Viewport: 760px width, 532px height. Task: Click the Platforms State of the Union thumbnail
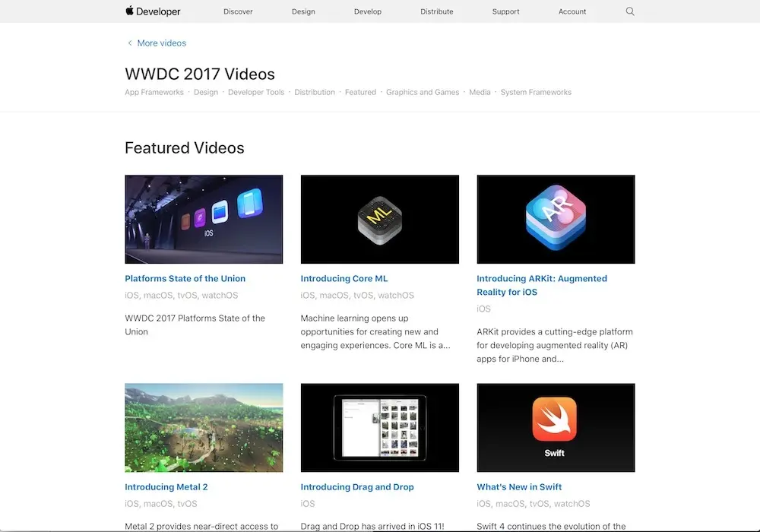pos(204,218)
